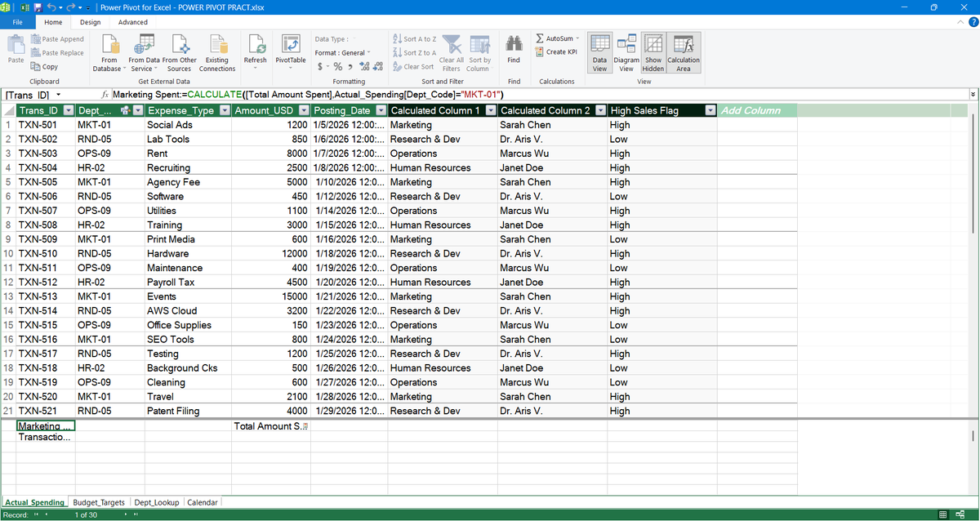980x521 pixels.
Task: Sort Z to A
Action: tap(415, 53)
